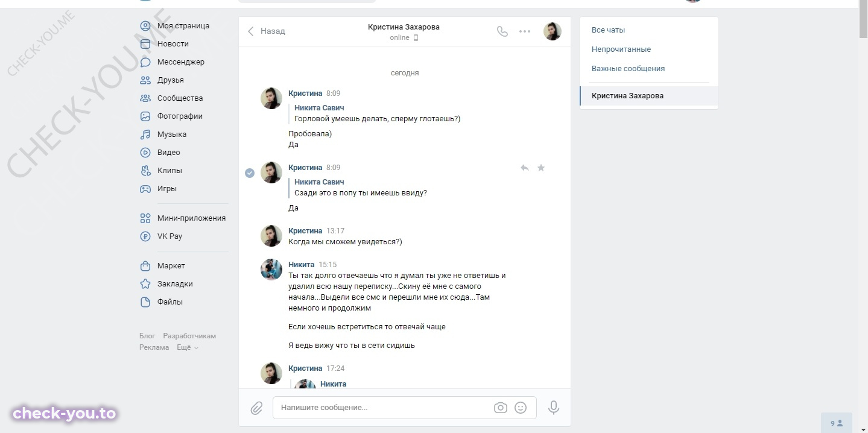Open Никита's avatar at the 15:15 message

(271, 270)
